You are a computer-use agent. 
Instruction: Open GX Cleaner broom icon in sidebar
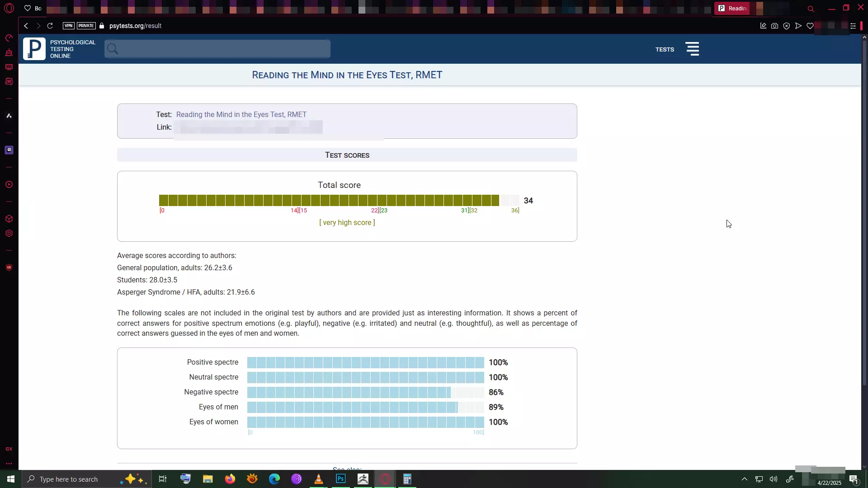coord(9,52)
